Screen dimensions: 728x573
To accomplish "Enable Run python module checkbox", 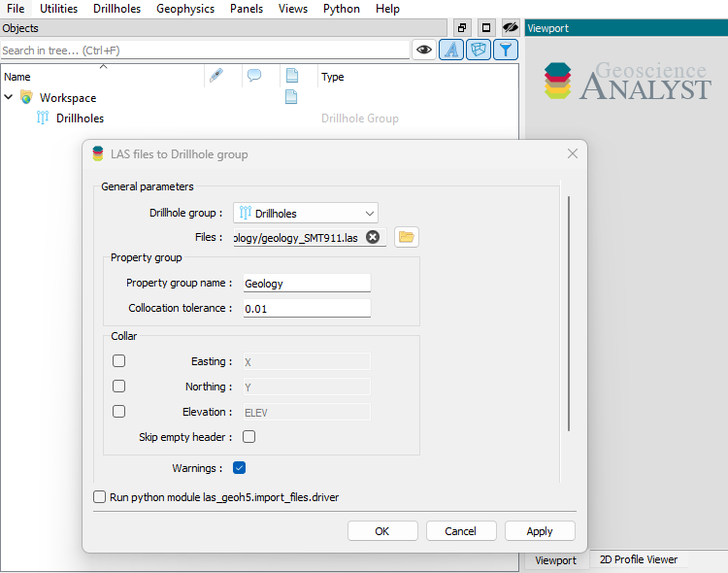I will coord(100,497).
